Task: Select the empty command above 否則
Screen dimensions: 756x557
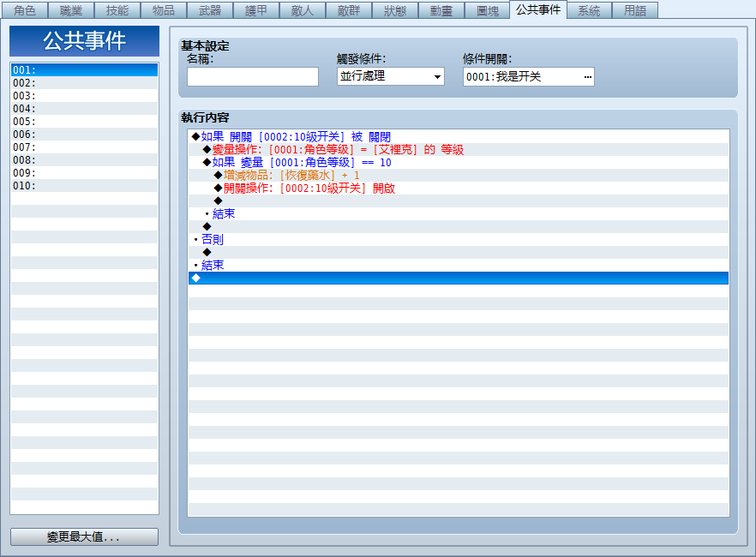Action: coord(459,226)
